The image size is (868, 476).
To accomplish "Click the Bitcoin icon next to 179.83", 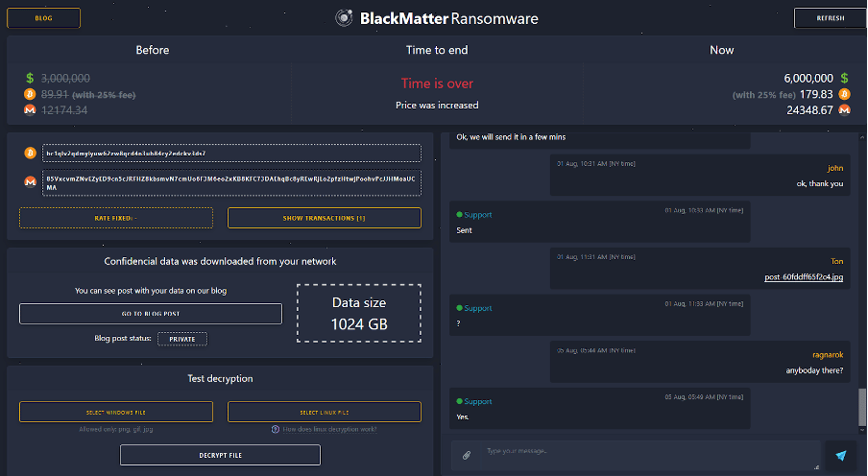I will coord(844,94).
